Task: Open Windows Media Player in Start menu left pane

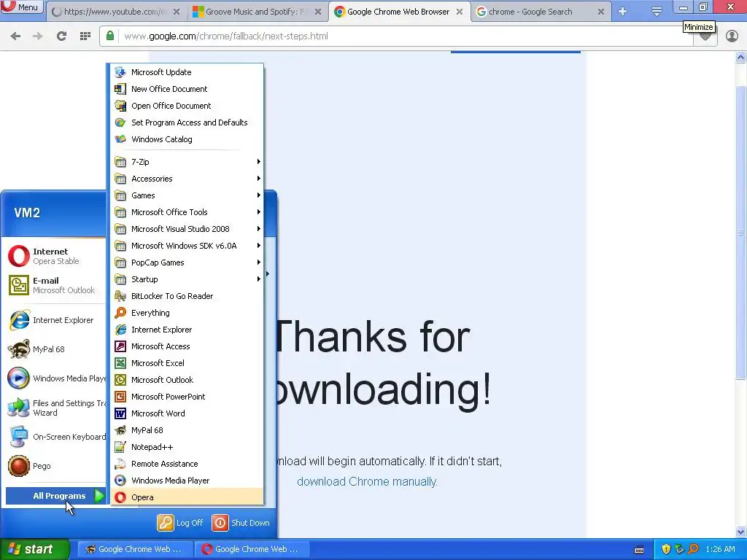Action: pyautogui.click(x=55, y=378)
